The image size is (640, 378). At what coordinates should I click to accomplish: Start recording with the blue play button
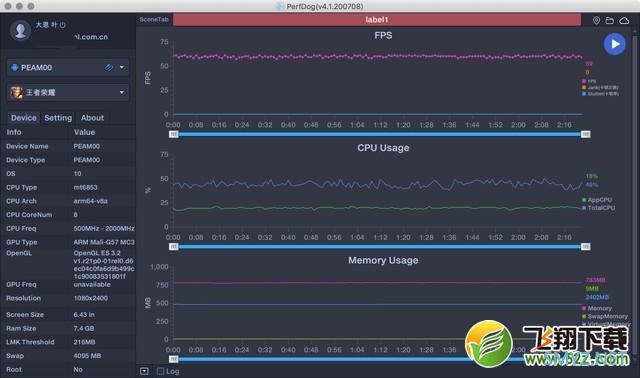click(614, 44)
